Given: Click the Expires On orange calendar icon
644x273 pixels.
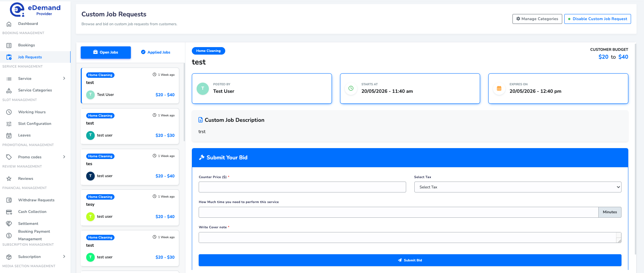Looking at the screenshot, I should point(499,88).
